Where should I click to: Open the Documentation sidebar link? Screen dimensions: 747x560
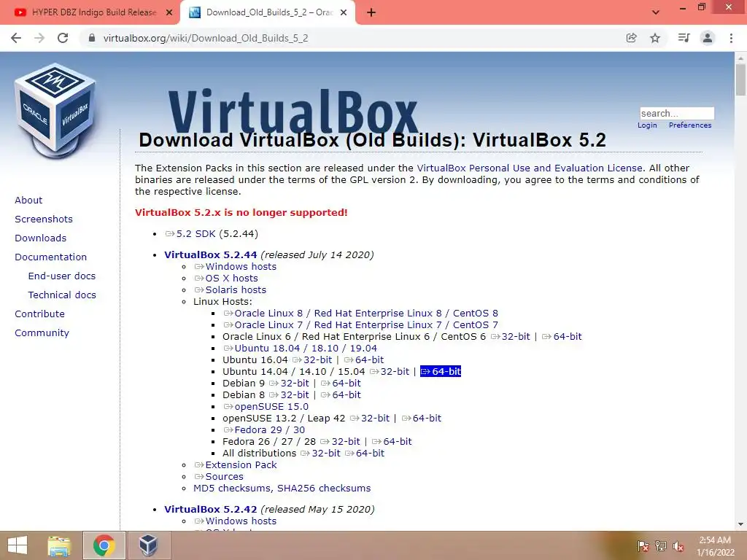[51, 257]
